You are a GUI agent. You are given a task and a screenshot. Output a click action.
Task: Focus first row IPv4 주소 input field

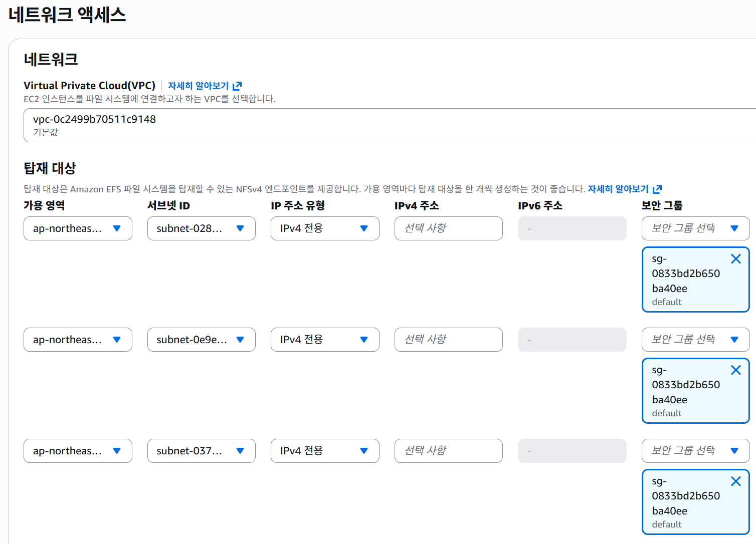[x=449, y=228]
